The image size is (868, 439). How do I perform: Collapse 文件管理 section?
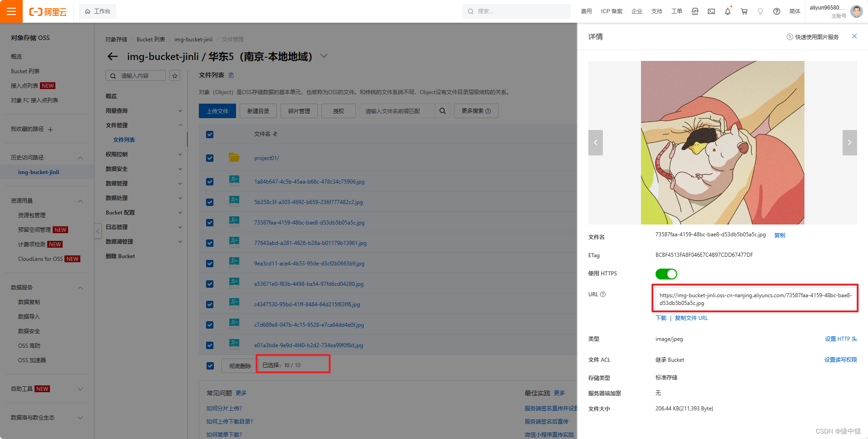coord(180,125)
